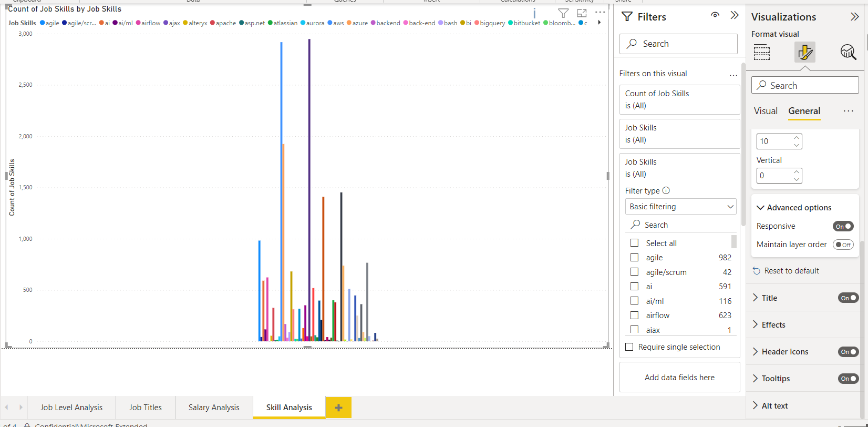This screenshot has height=427, width=868.
Task: Toggle the Tooltips switch
Action: click(x=848, y=379)
